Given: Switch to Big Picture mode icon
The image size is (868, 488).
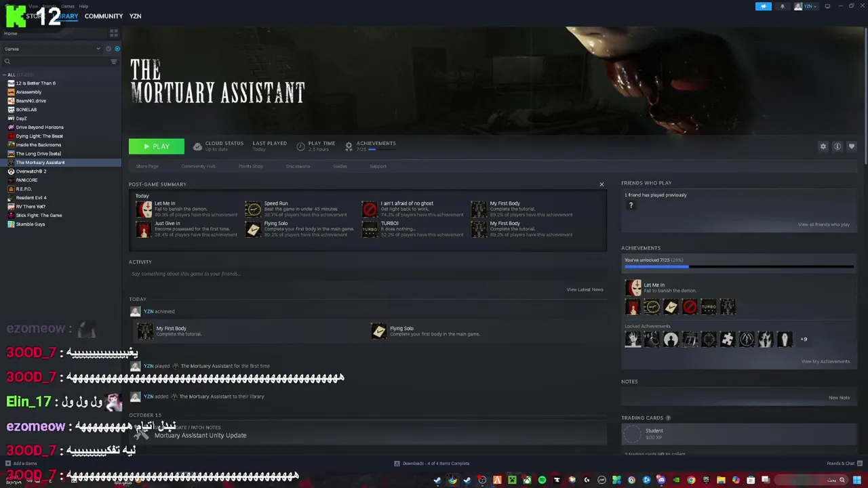Looking at the screenshot, I should (x=827, y=6).
